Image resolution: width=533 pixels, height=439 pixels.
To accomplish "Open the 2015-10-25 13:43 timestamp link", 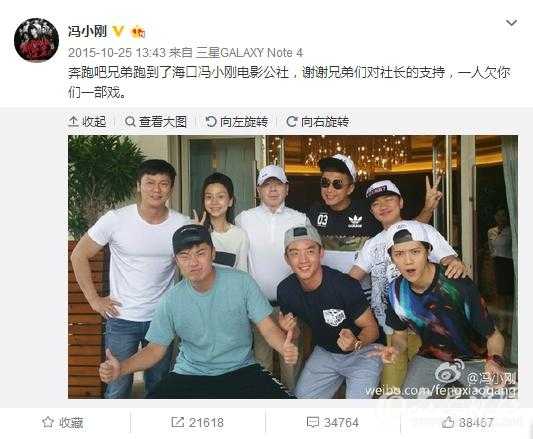I will pos(117,53).
